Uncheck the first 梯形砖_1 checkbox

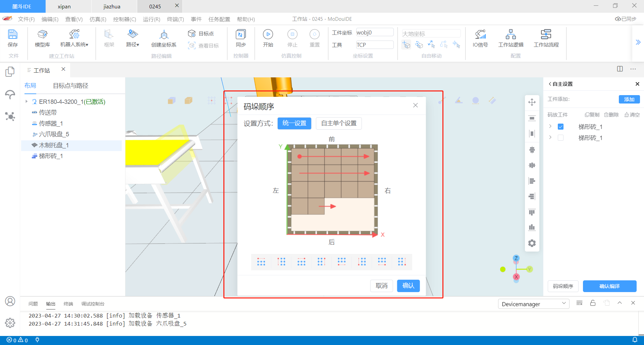560,127
